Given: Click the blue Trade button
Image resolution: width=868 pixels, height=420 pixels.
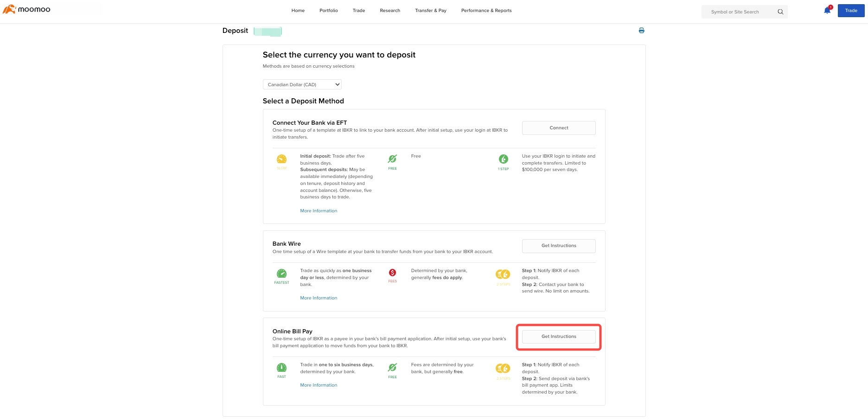Looking at the screenshot, I should click(851, 10).
